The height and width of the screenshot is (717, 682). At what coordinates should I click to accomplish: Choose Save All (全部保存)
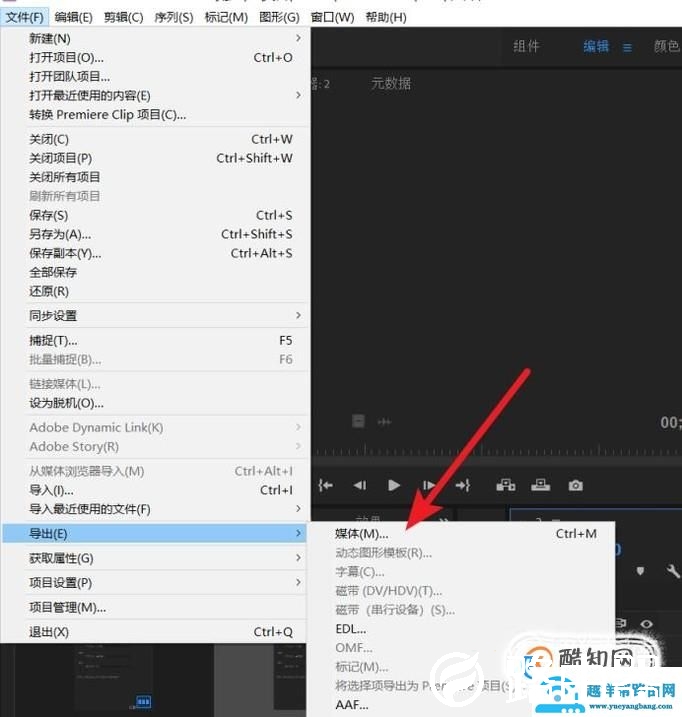(x=156, y=272)
